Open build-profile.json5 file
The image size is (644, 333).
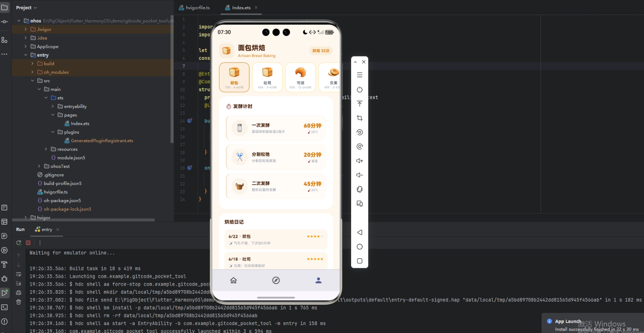tap(59, 183)
